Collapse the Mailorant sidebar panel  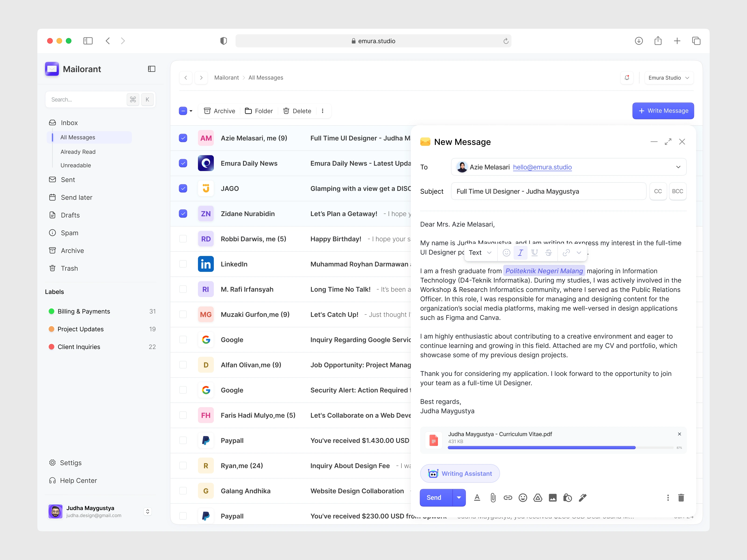[152, 69]
